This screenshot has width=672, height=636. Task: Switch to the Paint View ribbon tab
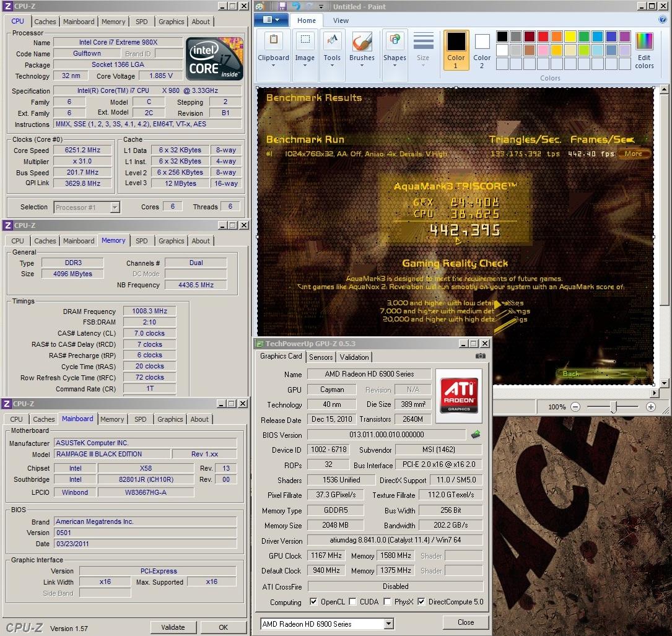click(341, 20)
